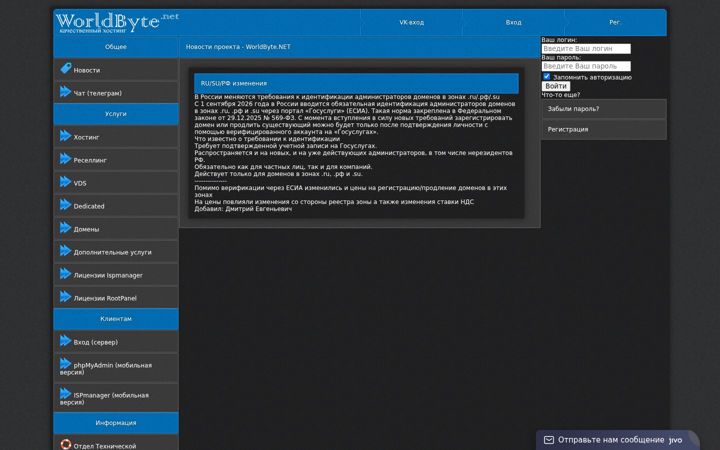
Task: Click the Ваш логин: label
Action: point(559,40)
